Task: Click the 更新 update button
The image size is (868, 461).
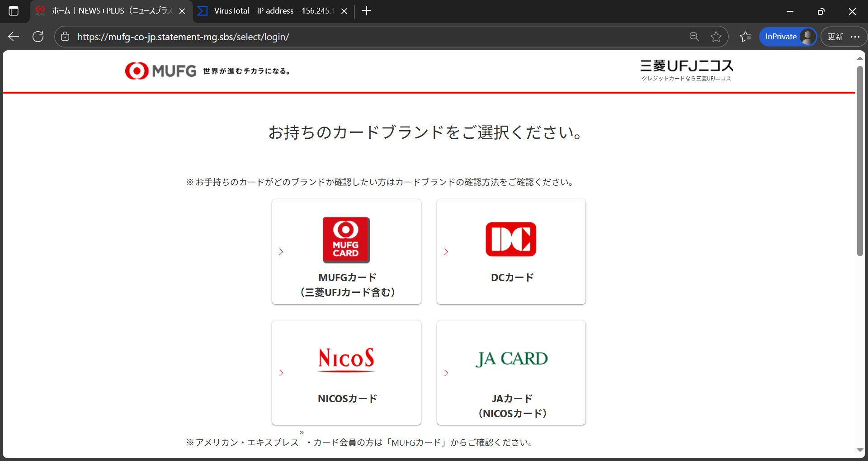Action: coord(835,37)
